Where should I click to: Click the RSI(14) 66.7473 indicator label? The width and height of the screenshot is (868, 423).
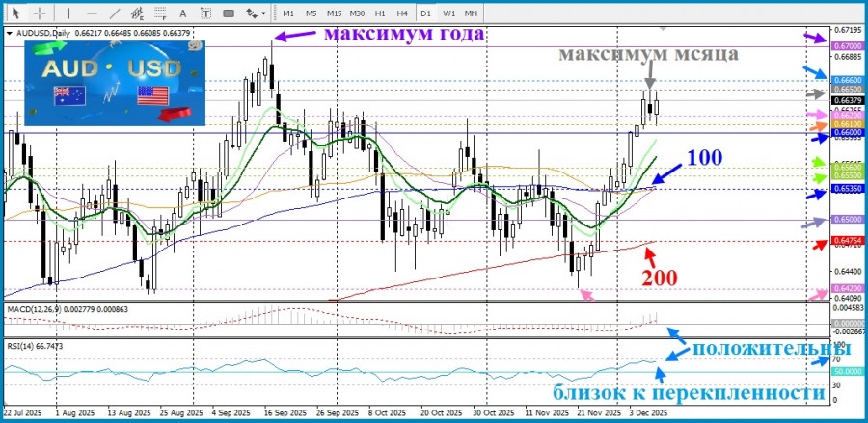35,346
